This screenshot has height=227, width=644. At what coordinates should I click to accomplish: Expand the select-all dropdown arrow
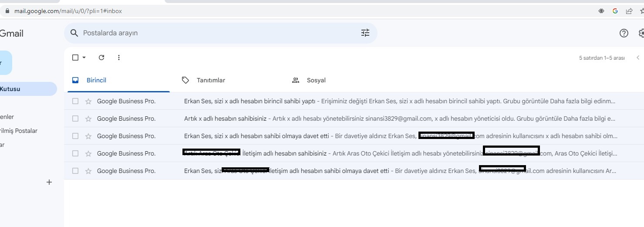[x=84, y=58]
